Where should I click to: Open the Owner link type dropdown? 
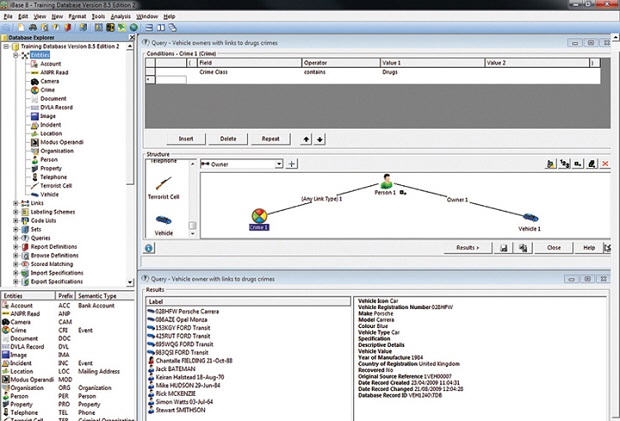click(279, 164)
